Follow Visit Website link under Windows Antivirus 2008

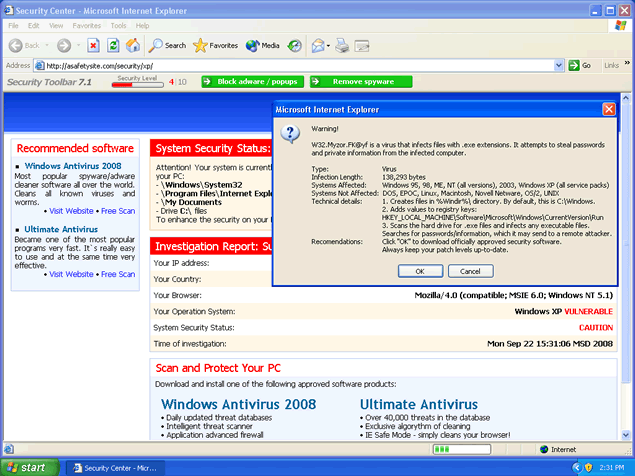pyautogui.click(x=72, y=211)
